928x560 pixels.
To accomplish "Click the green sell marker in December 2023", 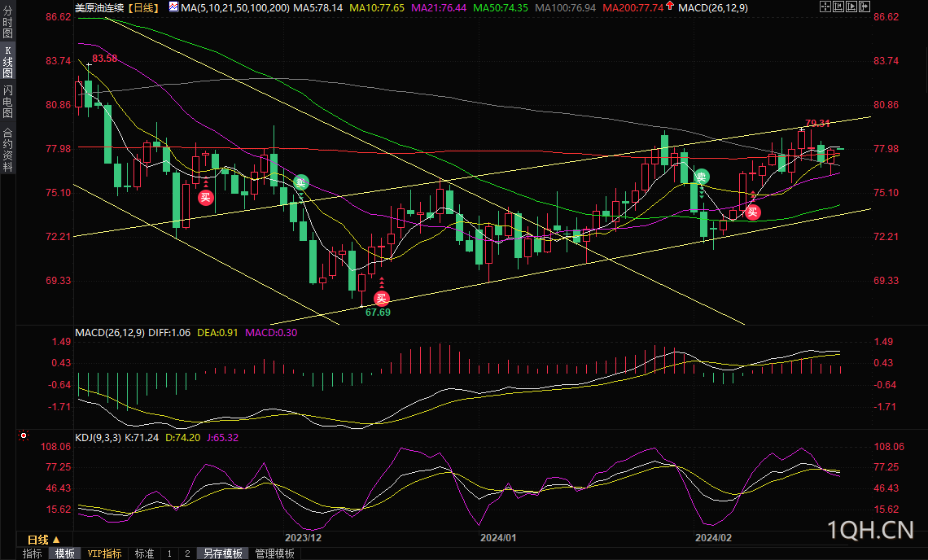I will pos(300,182).
